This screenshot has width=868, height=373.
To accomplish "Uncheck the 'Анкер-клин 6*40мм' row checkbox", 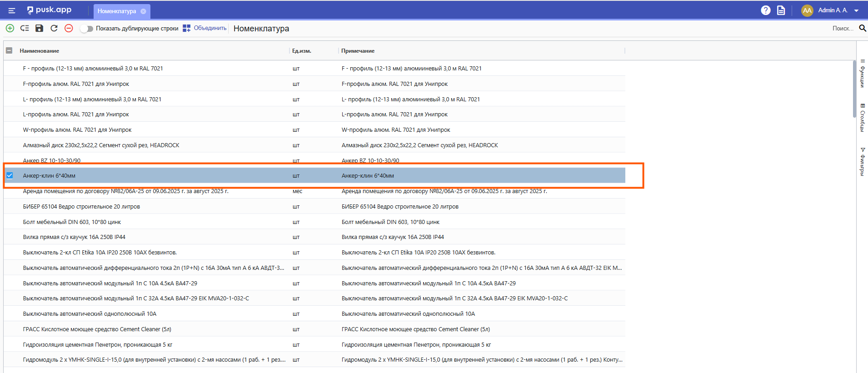I will tap(10, 175).
